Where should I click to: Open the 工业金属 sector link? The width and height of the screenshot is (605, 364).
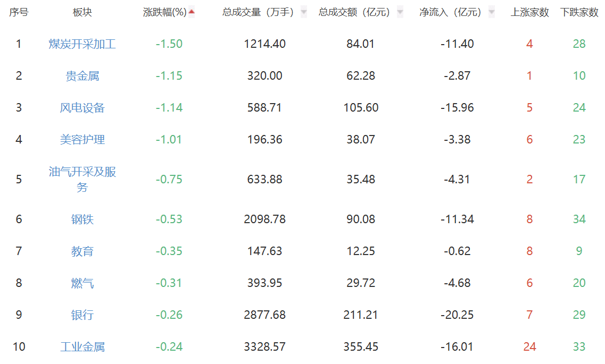(x=82, y=346)
